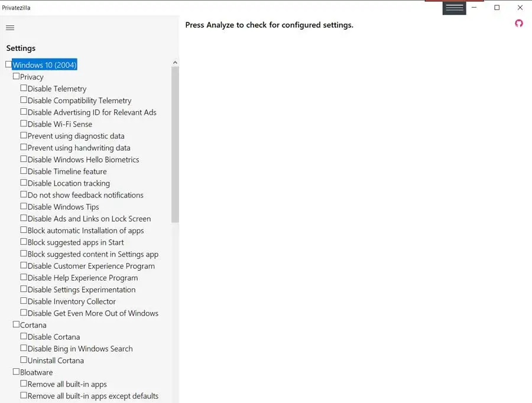Check Prevent using handwriting data box
The width and height of the screenshot is (532, 403).
click(x=24, y=147)
